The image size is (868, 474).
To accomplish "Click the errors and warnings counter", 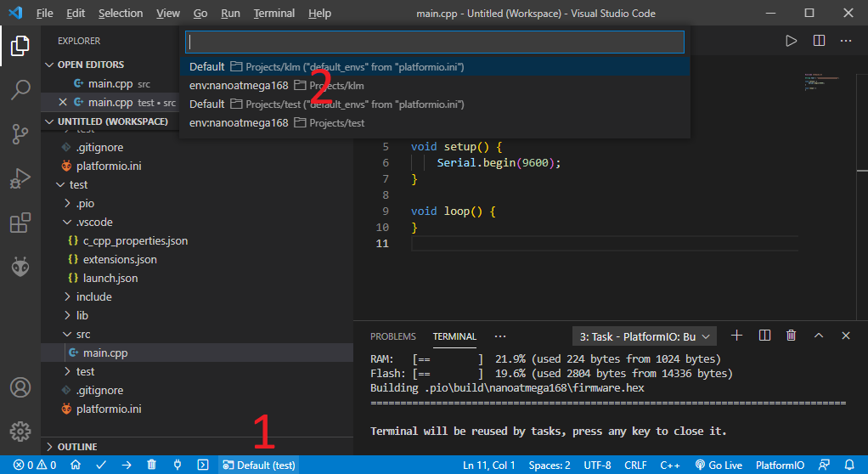I will [x=34, y=466].
